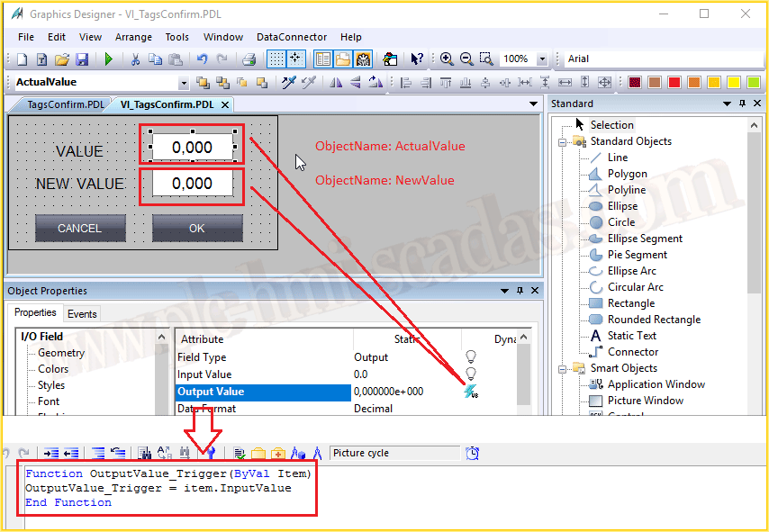769x532 pixels.
Task: Click the Save icon in the toolbar
Action: (x=82, y=59)
